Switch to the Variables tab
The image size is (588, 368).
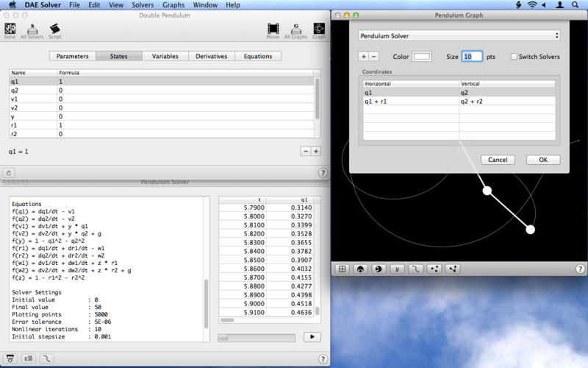point(165,56)
